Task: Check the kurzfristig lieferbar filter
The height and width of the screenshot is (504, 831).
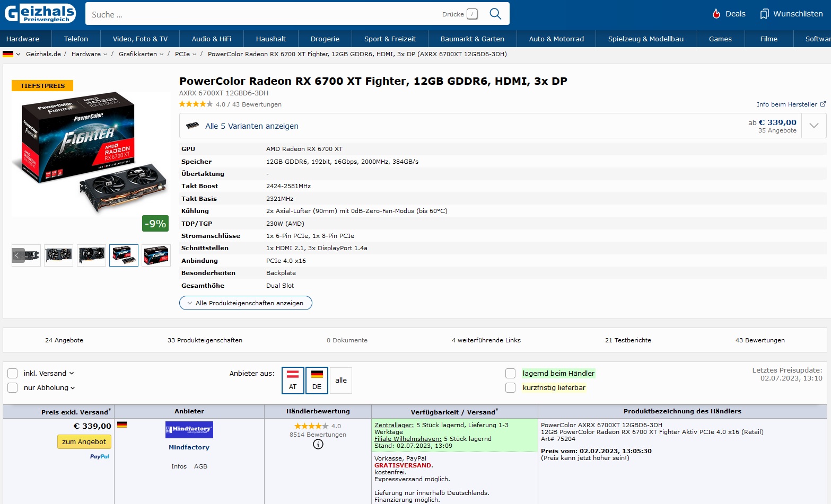Action: (511, 387)
